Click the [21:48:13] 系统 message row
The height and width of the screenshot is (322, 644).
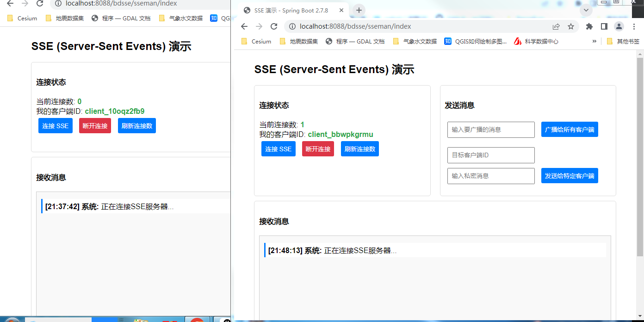435,250
